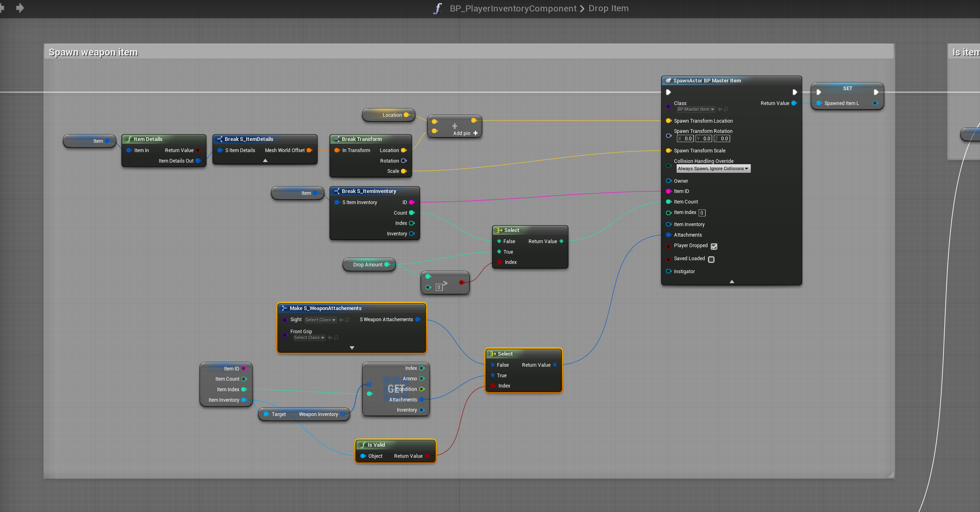Expand the Make S_WeaponAttachements node
Image resolution: width=980 pixels, height=512 pixels.
(351, 348)
